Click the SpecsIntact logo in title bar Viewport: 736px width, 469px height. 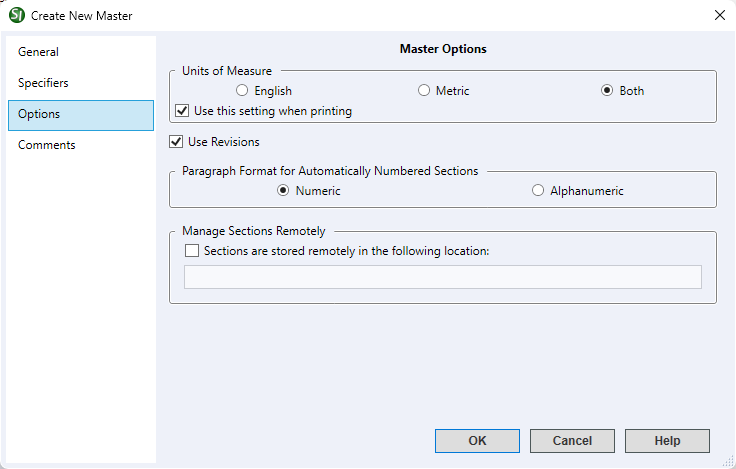coord(17,15)
